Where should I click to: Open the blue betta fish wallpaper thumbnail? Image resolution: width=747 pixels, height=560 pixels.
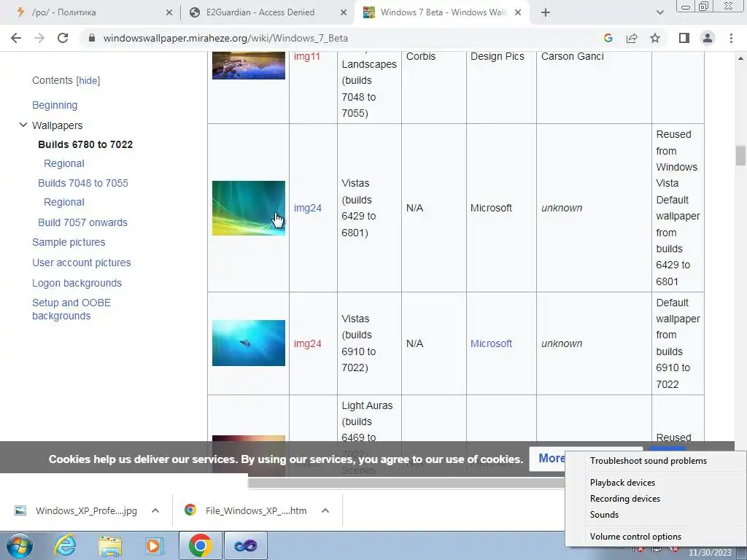[x=249, y=343]
